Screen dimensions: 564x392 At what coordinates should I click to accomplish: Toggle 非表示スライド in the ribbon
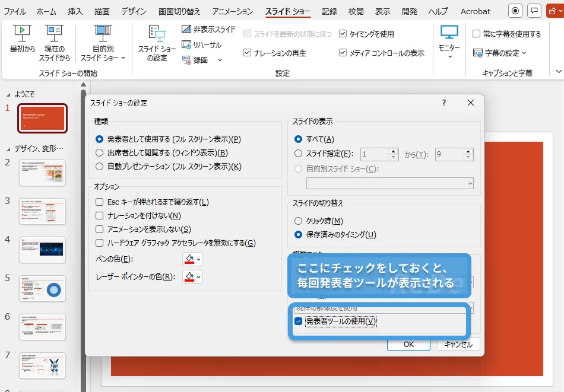209,28
